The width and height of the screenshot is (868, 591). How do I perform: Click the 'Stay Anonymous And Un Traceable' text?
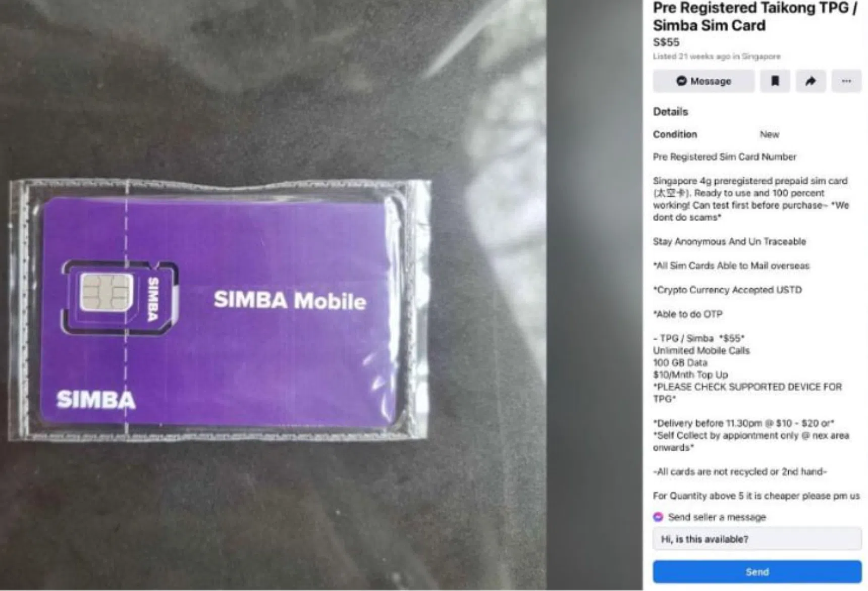coord(729,241)
